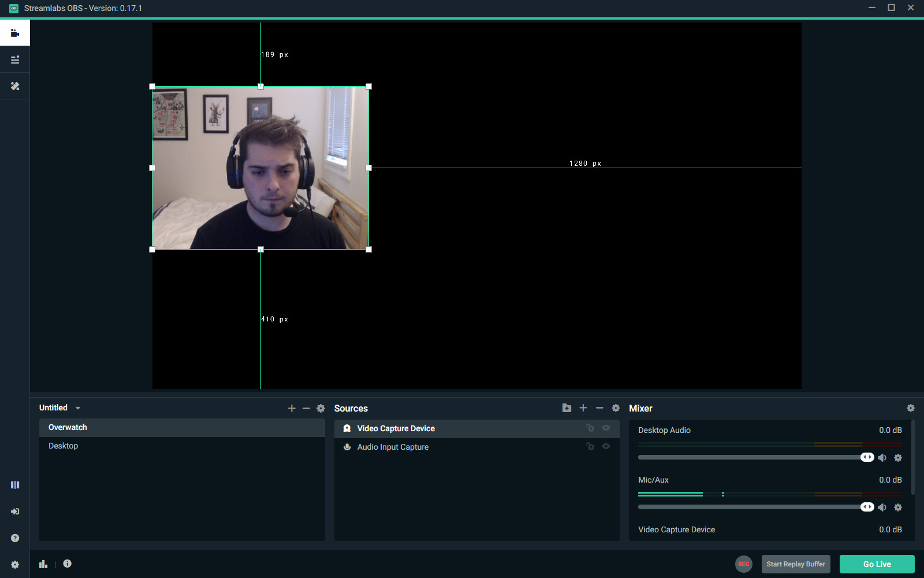Click the Mic/Aux volume slider handle

coord(867,507)
